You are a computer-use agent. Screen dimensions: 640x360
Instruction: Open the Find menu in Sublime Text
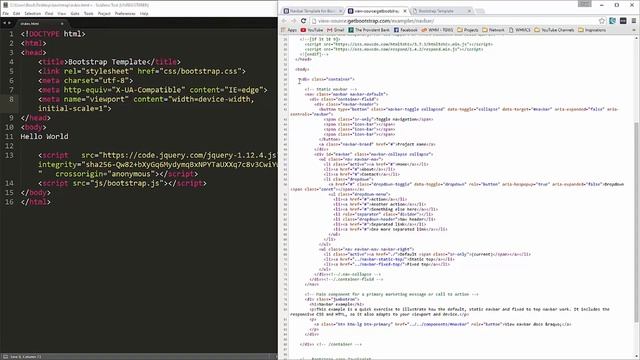[49, 13]
